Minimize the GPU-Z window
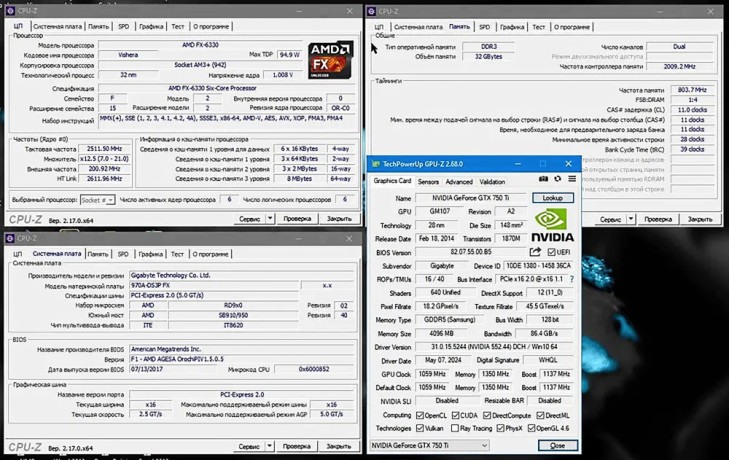The height and width of the screenshot is (460, 729). point(517,164)
